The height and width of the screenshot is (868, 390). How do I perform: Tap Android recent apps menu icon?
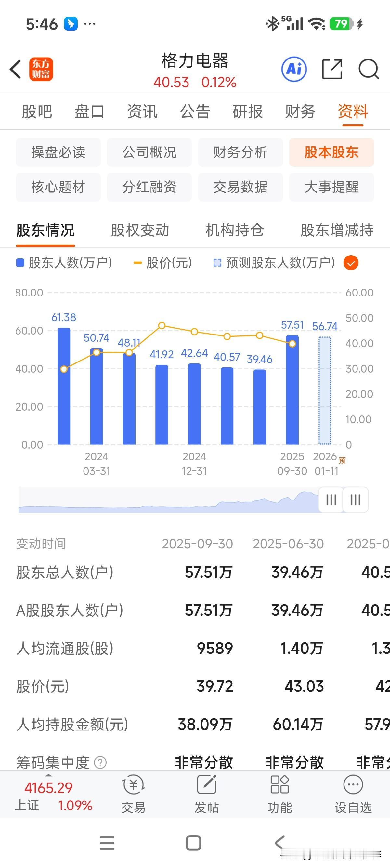(x=107, y=843)
